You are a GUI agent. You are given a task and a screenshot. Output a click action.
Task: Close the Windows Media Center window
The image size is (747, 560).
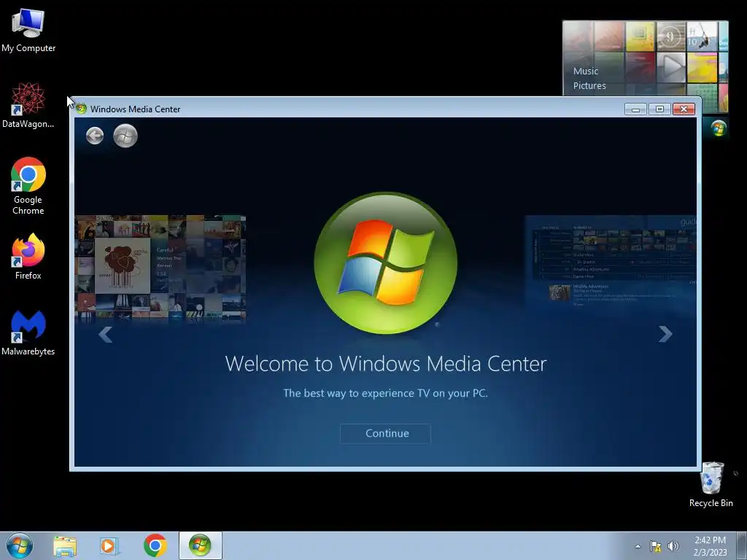(684, 109)
